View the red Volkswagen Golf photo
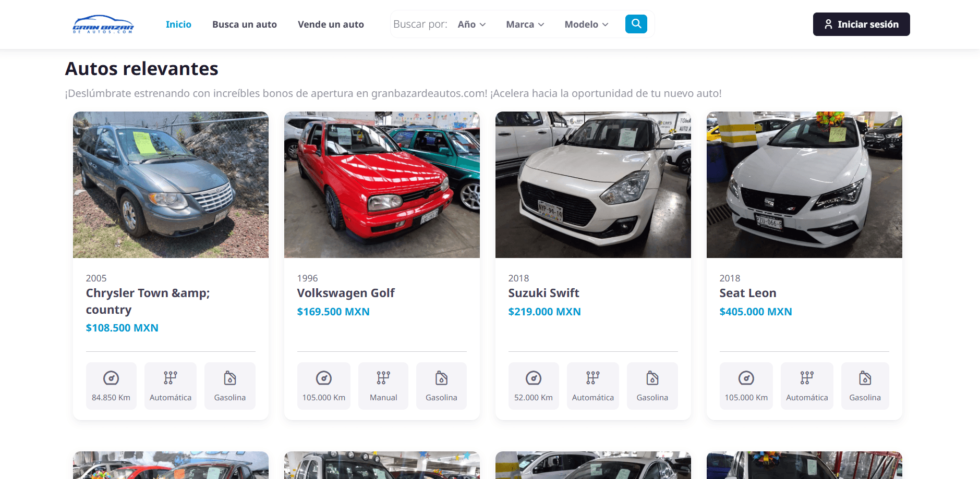The image size is (980, 479). pos(382,185)
